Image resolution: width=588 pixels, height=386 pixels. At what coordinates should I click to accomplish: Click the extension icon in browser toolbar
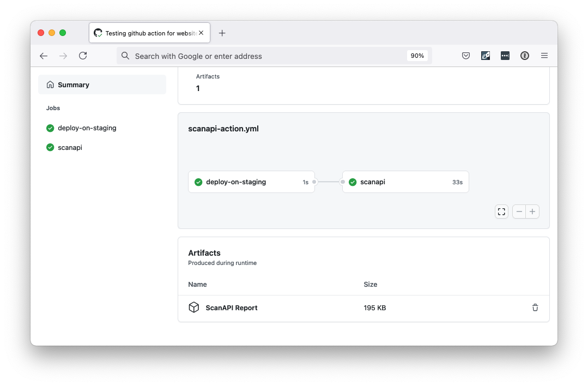coord(486,55)
